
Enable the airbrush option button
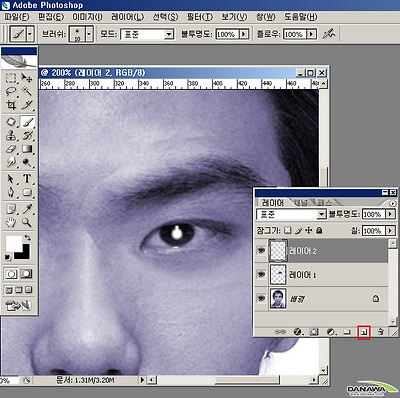pos(329,34)
